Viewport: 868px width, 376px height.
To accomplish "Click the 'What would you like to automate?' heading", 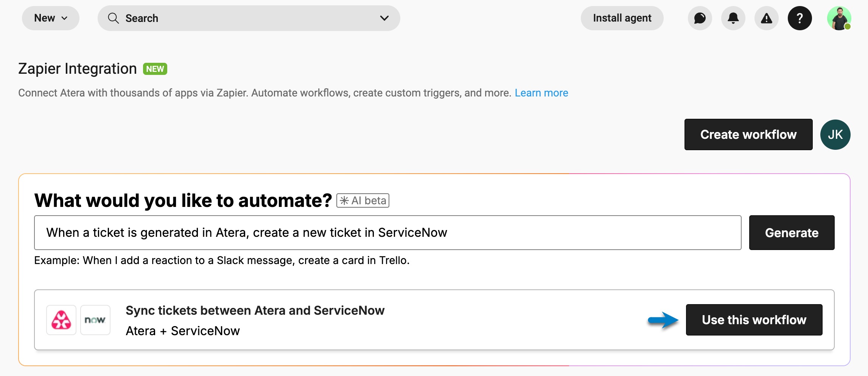I will pyautogui.click(x=183, y=200).
